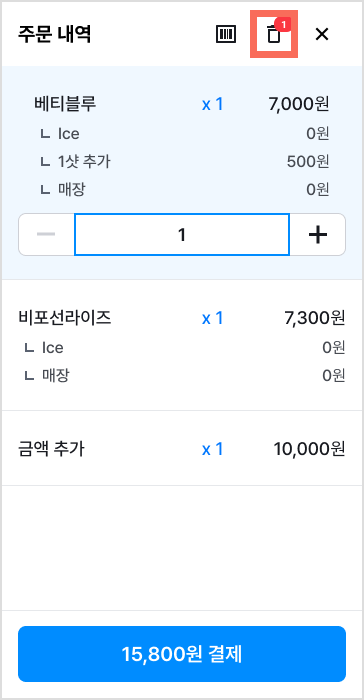The height and width of the screenshot is (700, 364).
Task: Click the x 1 quantity of 베티블루
Action: click(x=212, y=104)
